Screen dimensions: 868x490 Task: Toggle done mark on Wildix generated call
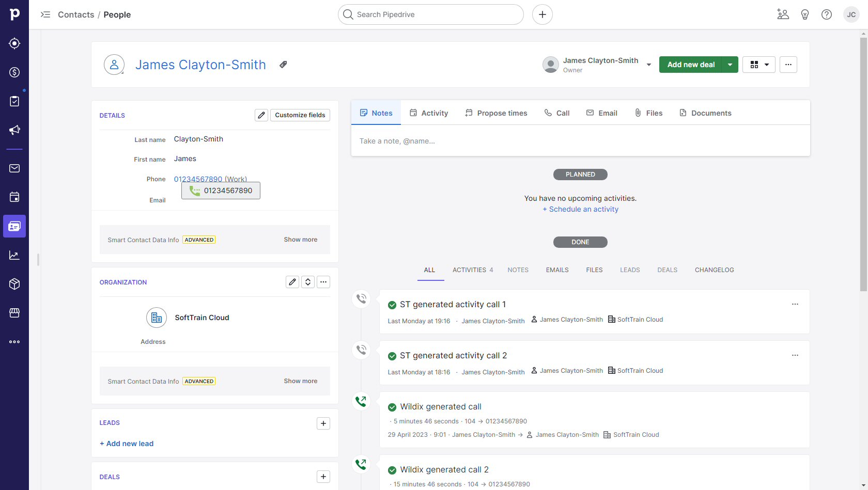[x=392, y=407]
